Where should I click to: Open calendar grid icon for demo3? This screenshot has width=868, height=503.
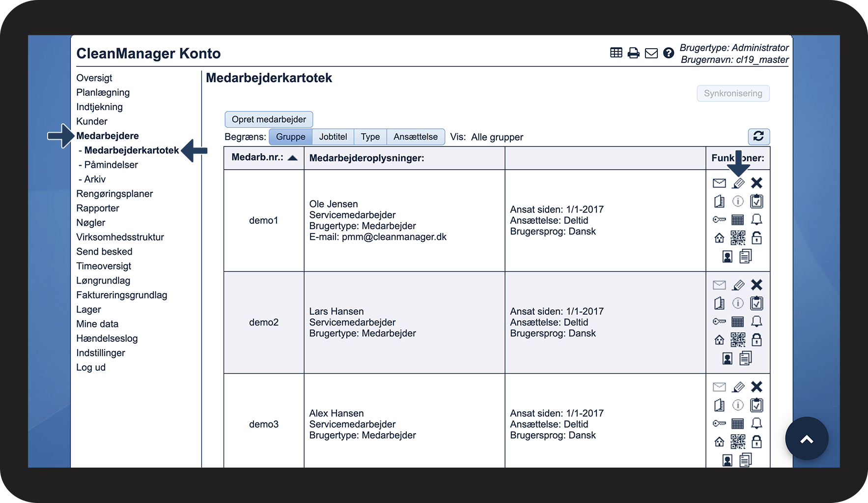(x=738, y=424)
